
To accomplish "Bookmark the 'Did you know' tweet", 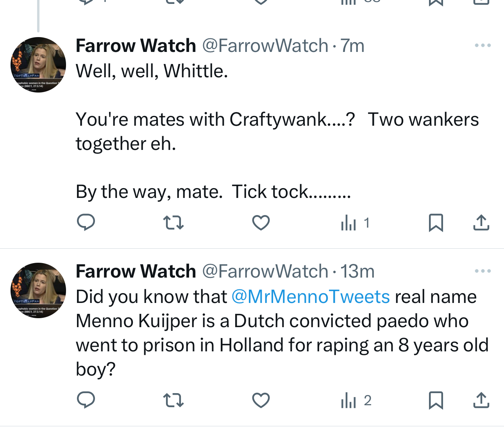I will coord(436,400).
